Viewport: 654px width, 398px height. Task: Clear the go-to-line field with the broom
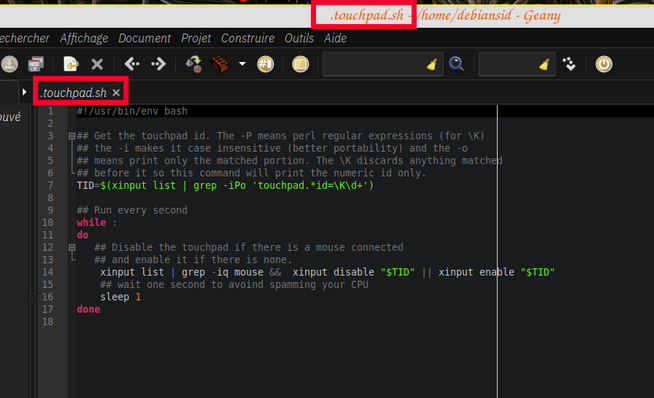coord(544,64)
